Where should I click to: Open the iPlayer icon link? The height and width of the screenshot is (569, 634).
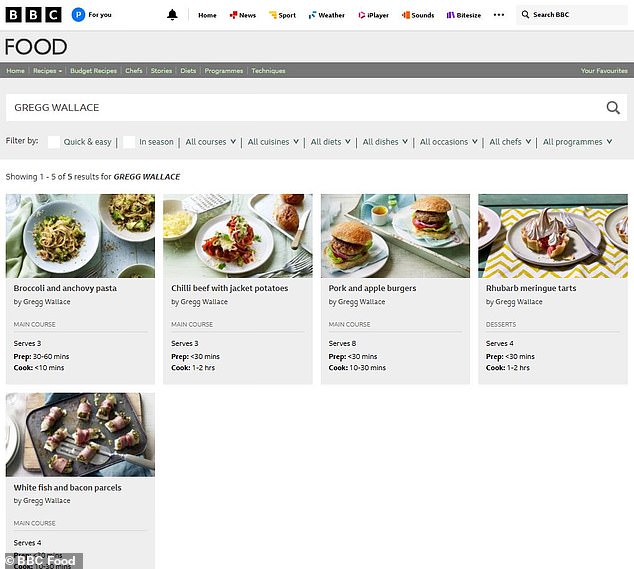(361, 15)
